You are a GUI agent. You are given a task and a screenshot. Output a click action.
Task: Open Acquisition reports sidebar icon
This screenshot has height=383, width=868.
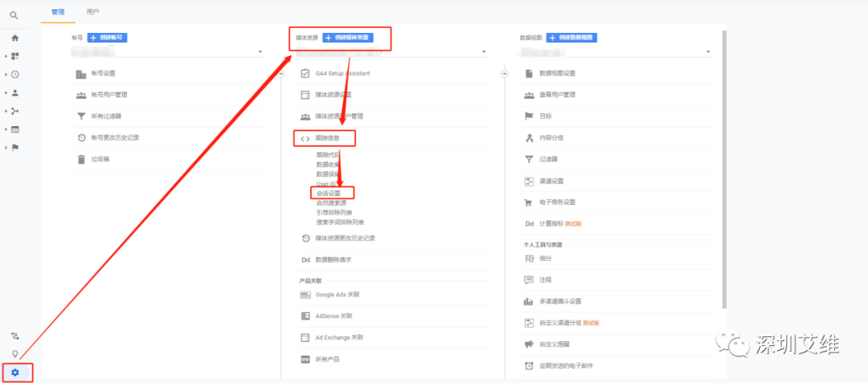15,111
